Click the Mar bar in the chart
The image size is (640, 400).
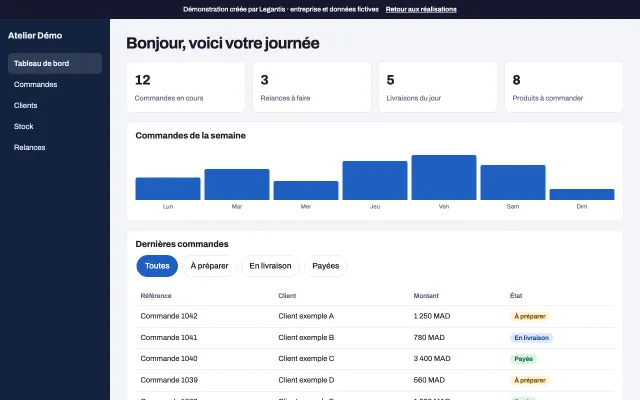(x=237, y=184)
